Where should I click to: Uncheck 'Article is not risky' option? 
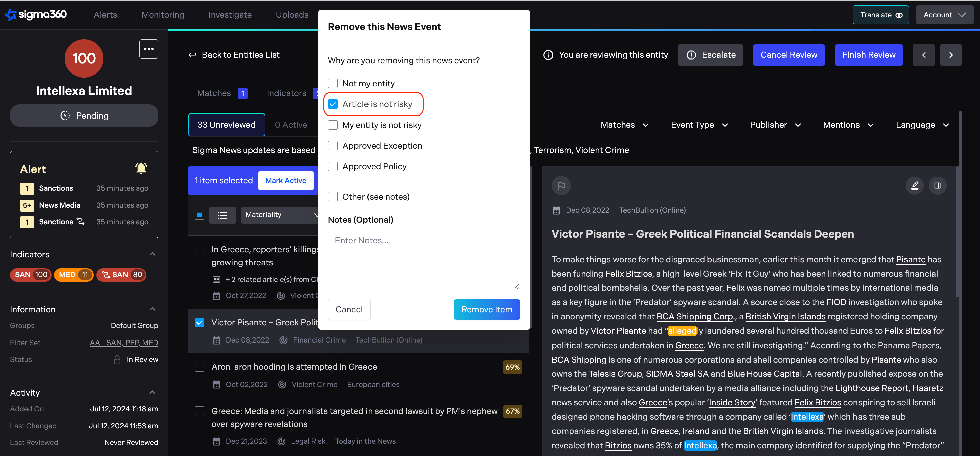click(x=333, y=104)
